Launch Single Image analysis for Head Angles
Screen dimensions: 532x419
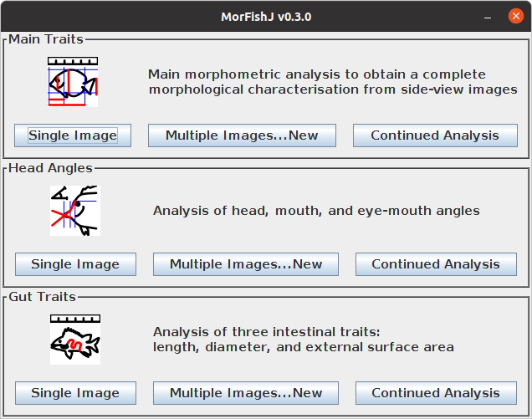tap(74, 264)
